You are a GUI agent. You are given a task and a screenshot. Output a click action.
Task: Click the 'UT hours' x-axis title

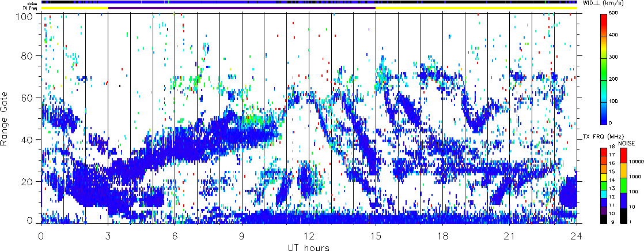(x=308, y=248)
